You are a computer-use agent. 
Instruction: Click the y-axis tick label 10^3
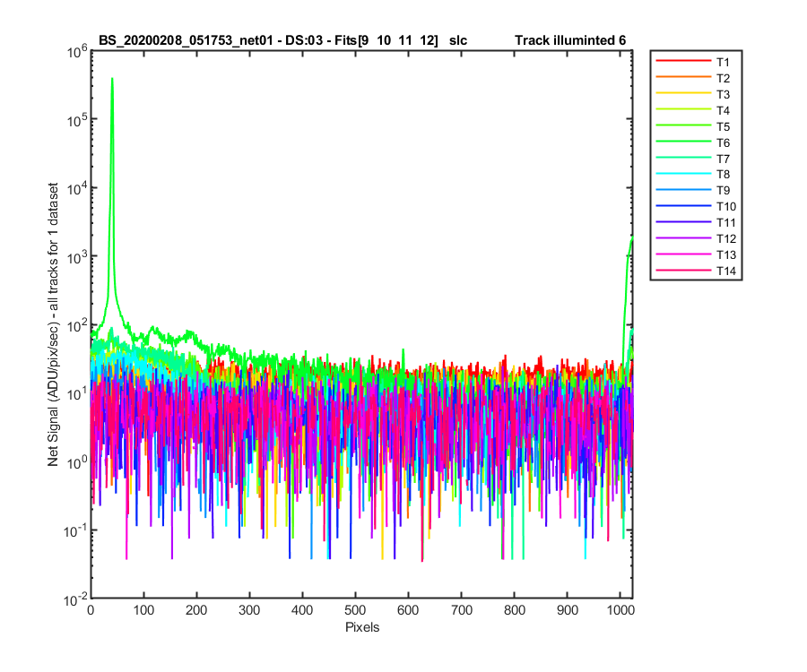(x=76, y=256)
